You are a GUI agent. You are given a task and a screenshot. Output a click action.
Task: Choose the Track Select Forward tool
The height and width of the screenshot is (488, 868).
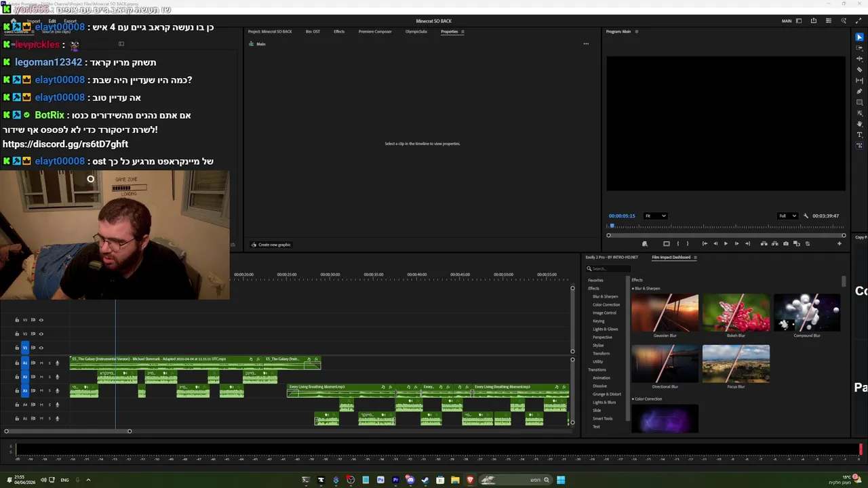860,48
